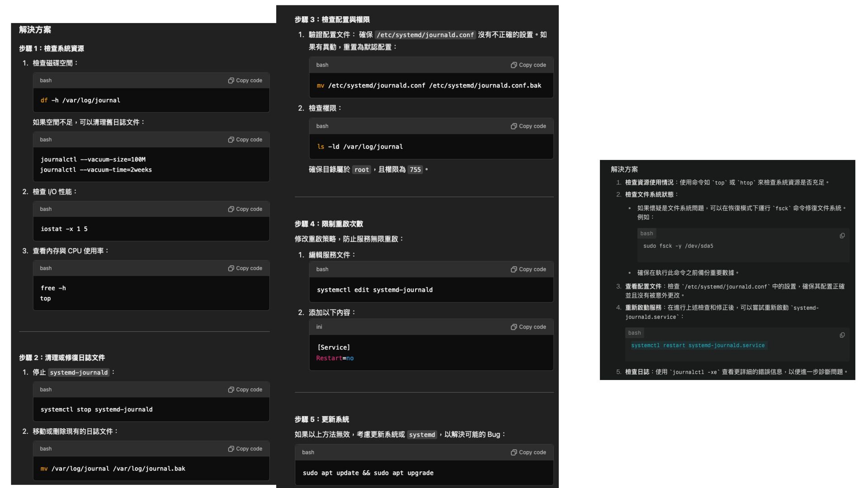
Task: Click the inline 755 permission code tag
Action: point(415,170)
